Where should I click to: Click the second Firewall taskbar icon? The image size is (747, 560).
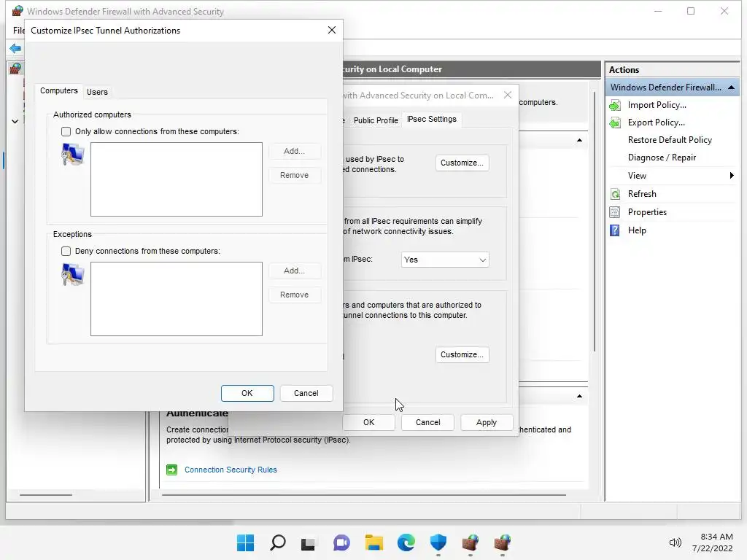[502, 542]
